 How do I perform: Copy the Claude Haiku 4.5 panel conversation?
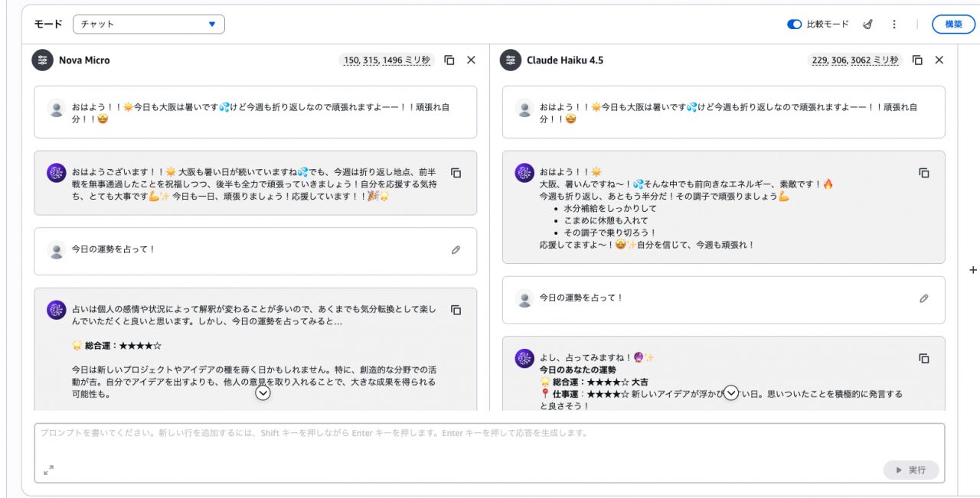(x=917, y=60)
